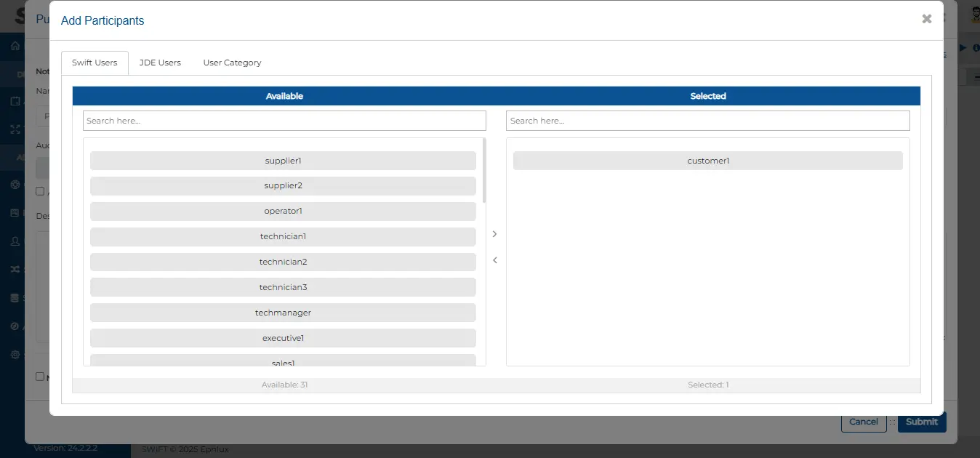Screen dimensions: 980x458
Task: Switch to the JDE Users tab
Action: coord(160,63)
